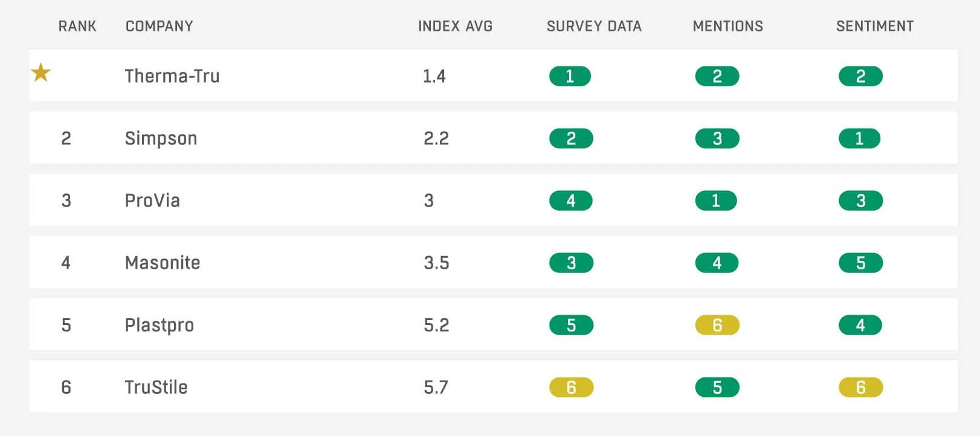Select the Therma-Tru company name
This screenshot has width=980, height=436.
coord(172,76)
